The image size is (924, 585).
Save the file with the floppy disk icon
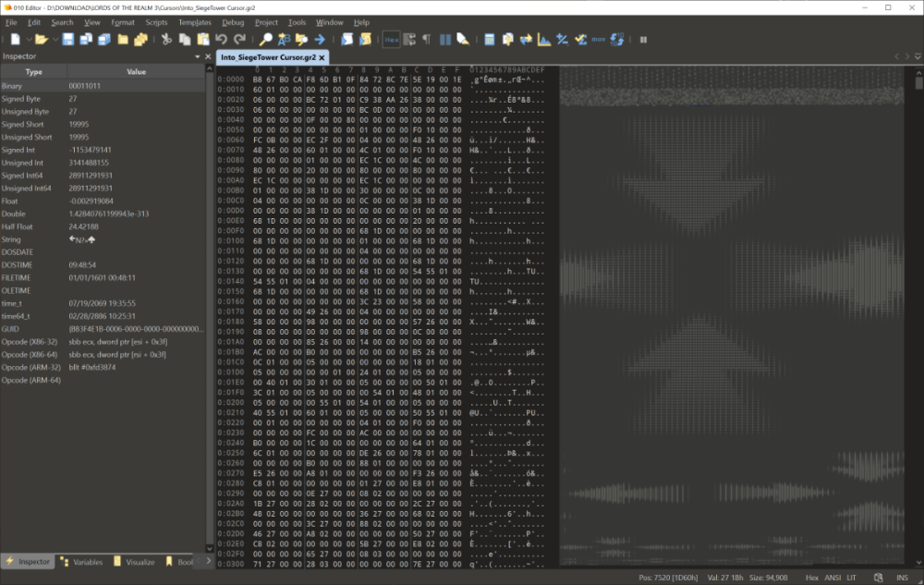[67, 40]
